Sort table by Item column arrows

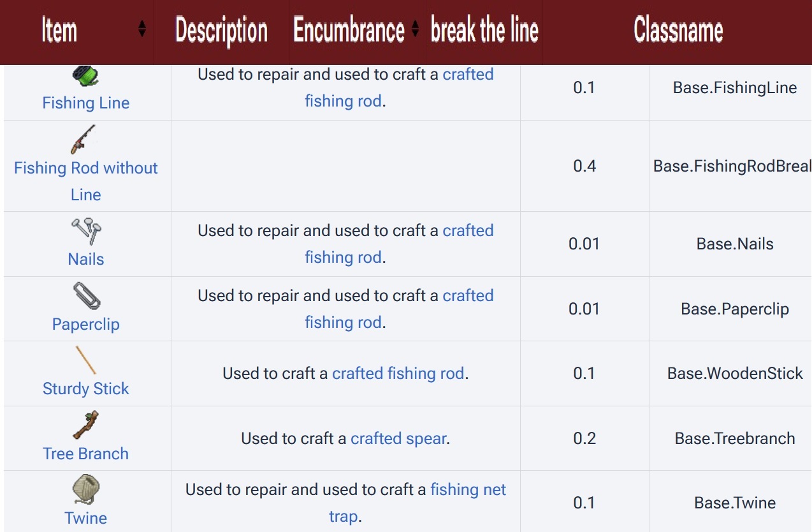point(142,29)
